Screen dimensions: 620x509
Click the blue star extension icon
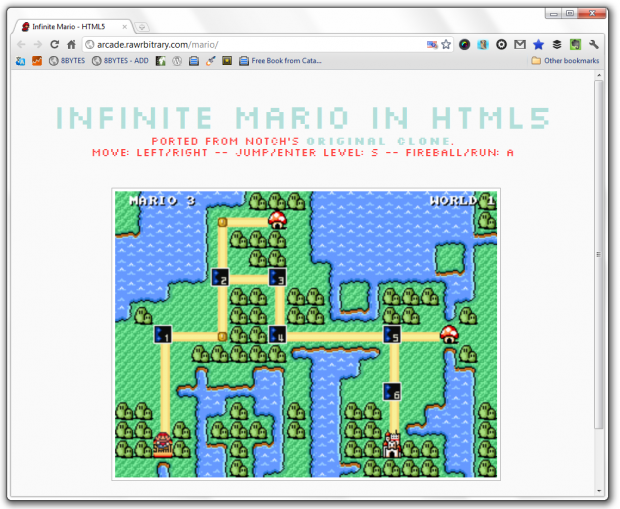pyautogui.click(x=538, y=45)
